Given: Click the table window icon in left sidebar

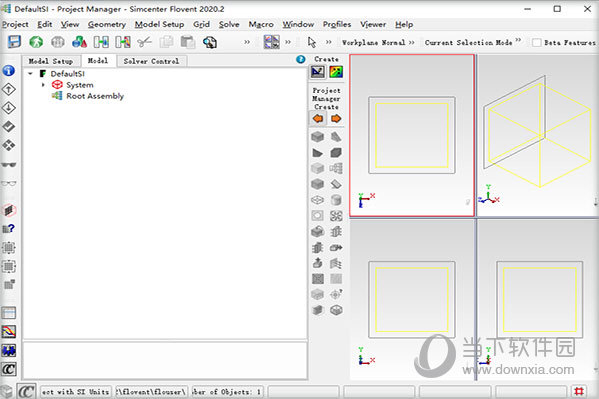Looking at the screenshot, I should coord(9,313).
